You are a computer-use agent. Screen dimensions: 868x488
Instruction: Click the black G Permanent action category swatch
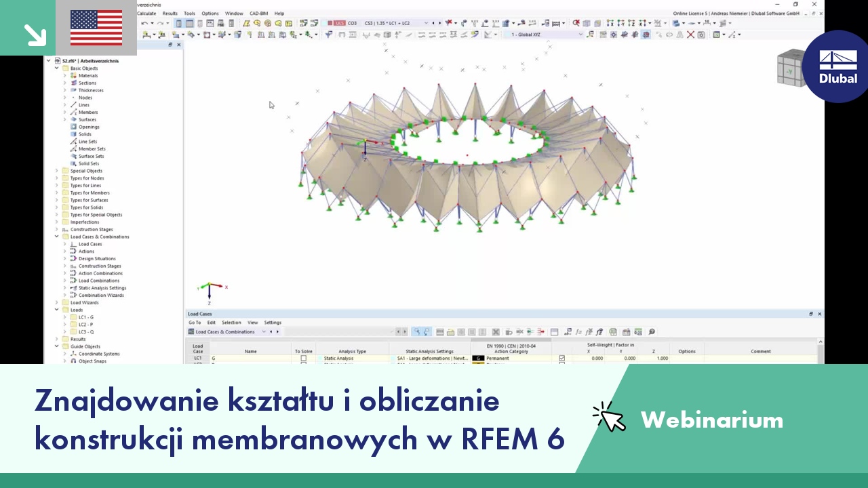pyautogui.click(x=478, y=358)
